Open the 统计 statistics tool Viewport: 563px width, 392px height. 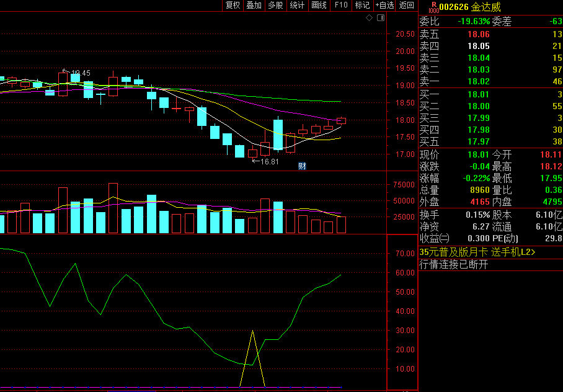click(x=297, y=6)
